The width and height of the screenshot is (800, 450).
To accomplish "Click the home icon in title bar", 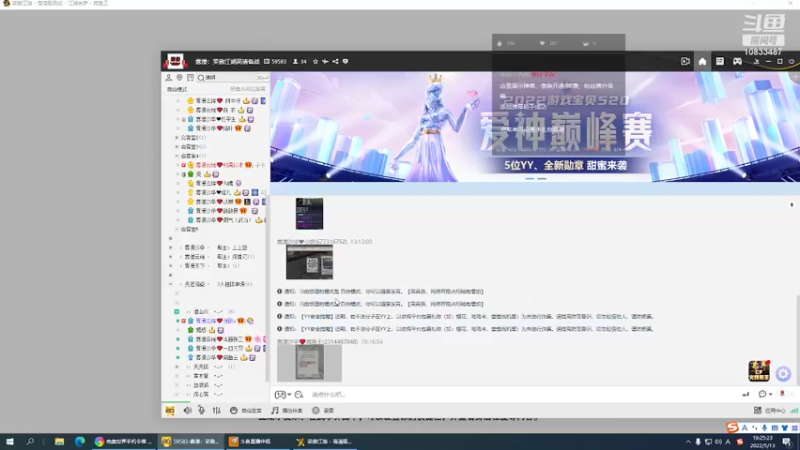I will click(x=703, y=61).
